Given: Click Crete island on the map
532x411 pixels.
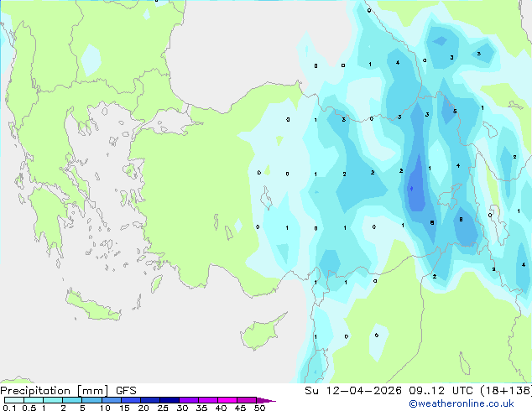Looking at the screenshot, I should [x=92, y=306].
